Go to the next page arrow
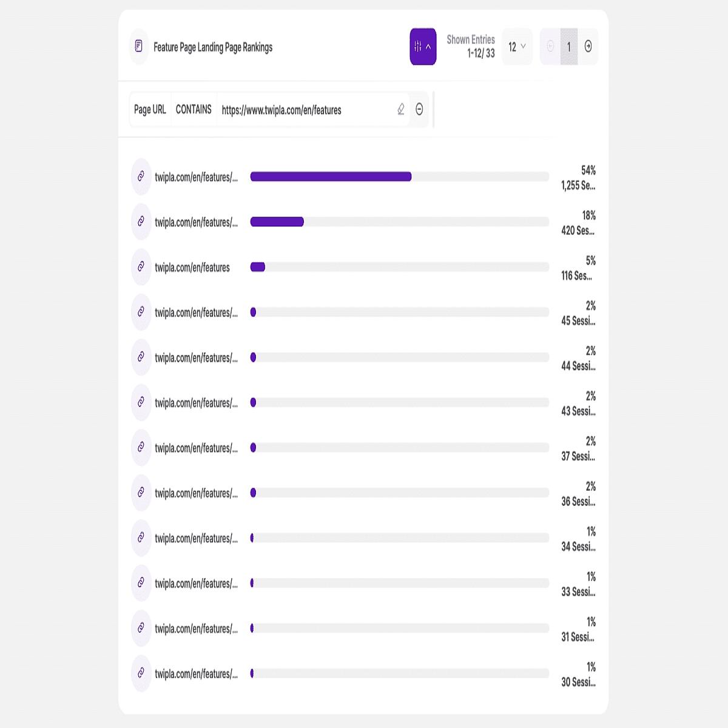Screen dimensions: 728x728 tap(588, 47)
